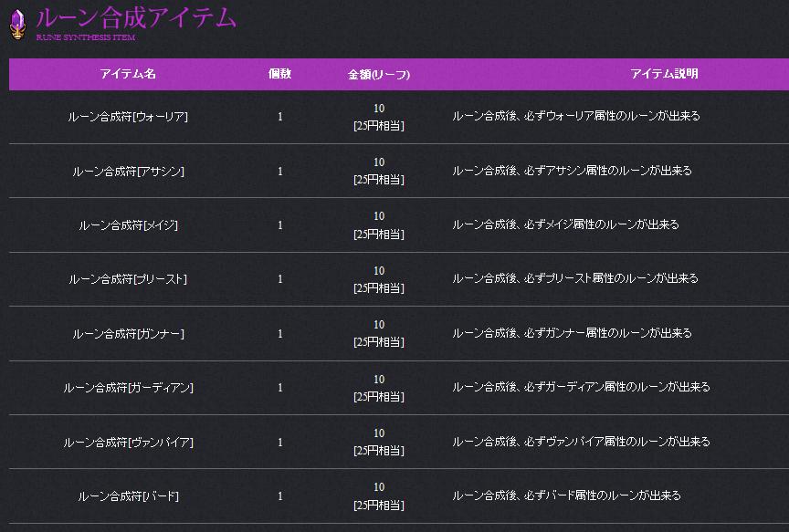Screen dimensions: 789x532
Task: Select ルーン合成符[アサシン] item name
Action: click(x=128, y=172)
